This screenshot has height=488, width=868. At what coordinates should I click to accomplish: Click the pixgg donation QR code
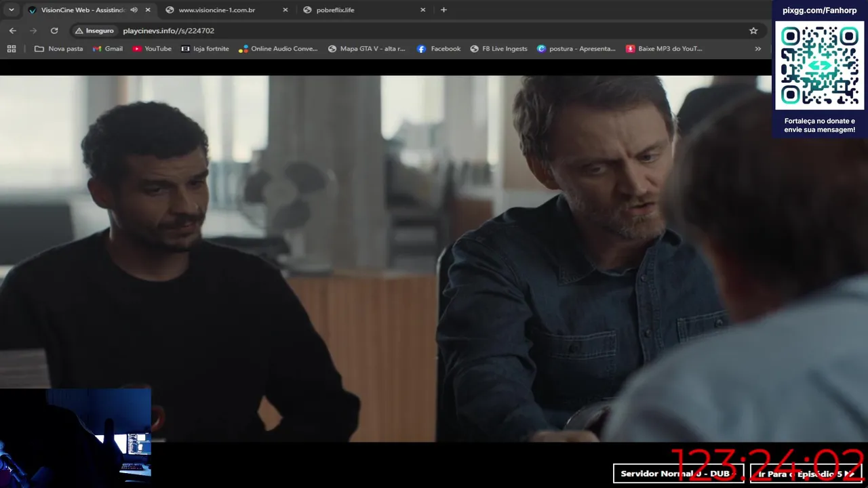pos(819,66)
